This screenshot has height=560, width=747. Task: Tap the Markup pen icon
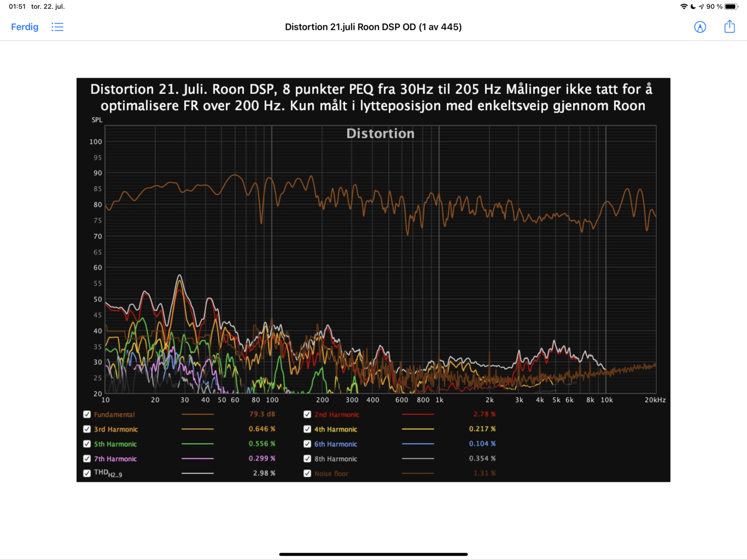tap(700, 27)
